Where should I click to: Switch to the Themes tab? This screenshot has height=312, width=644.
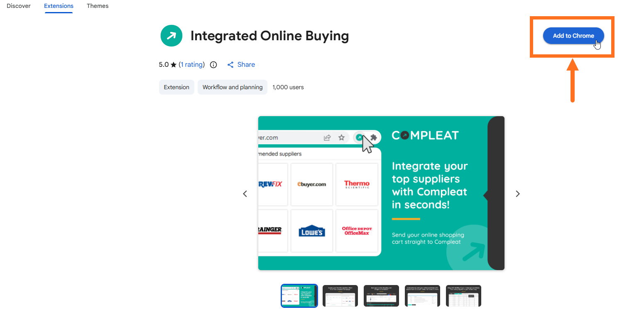coord(98,6)
